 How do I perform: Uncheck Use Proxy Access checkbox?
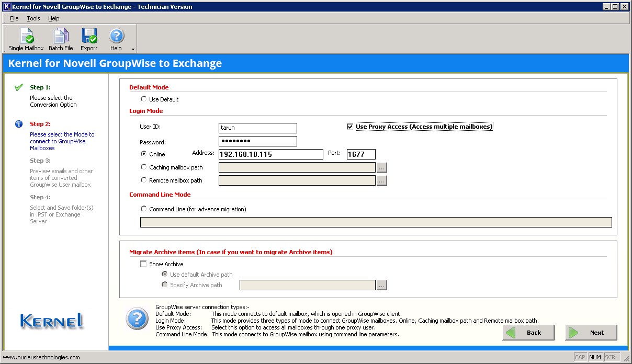point(350,127)
